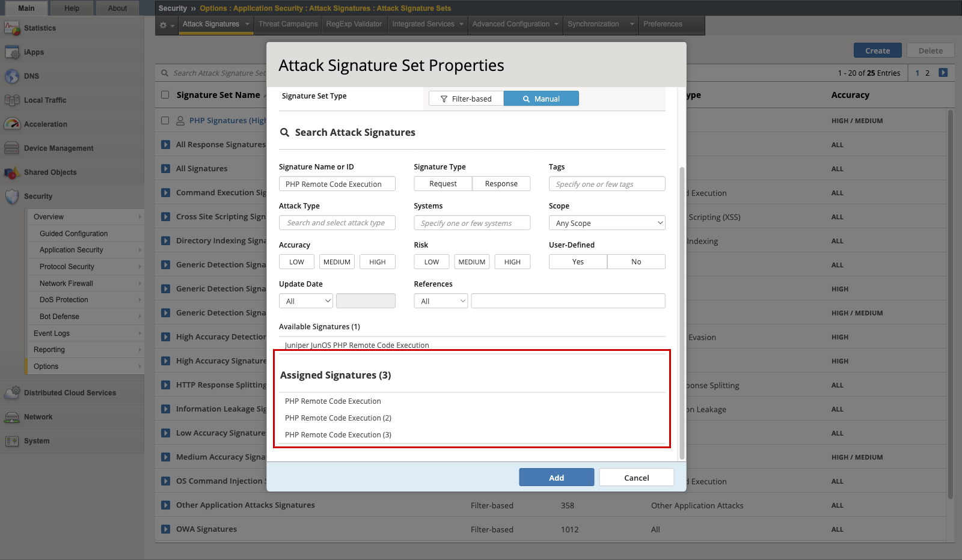Open the References dropdown
The width and height of the screenshot is (962, 560).
pos(441,301)
